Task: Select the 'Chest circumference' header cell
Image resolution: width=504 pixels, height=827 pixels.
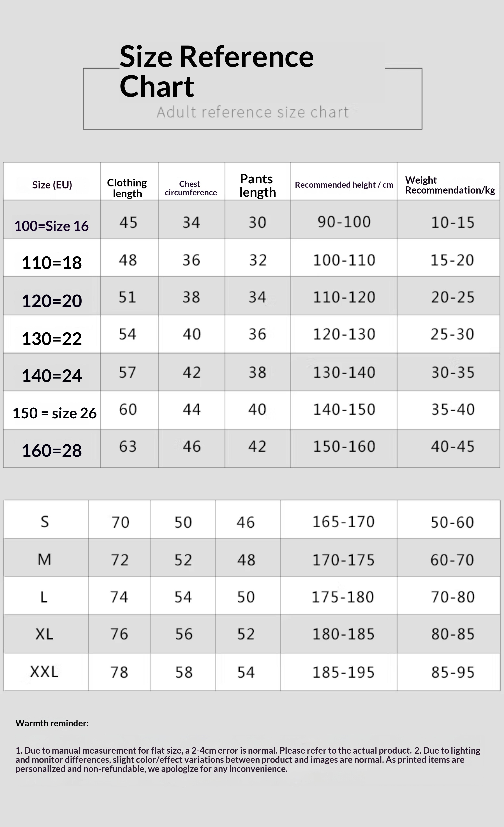Action: (191, 188)
